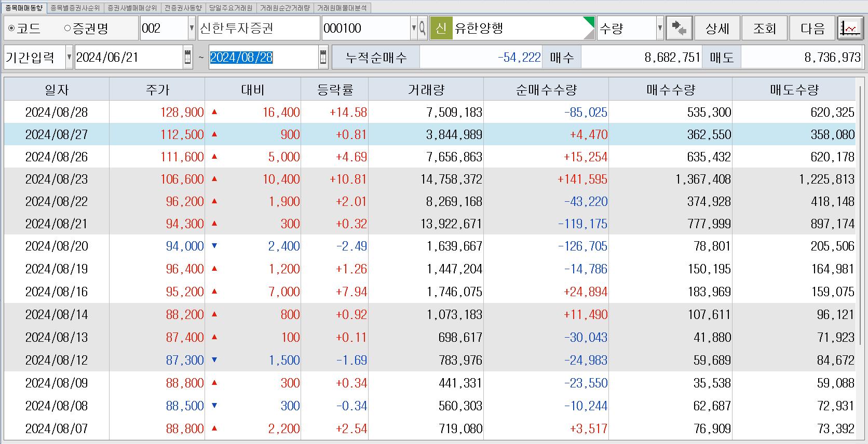
Task: Click the 거래량 column header
Action: (426, 89)
